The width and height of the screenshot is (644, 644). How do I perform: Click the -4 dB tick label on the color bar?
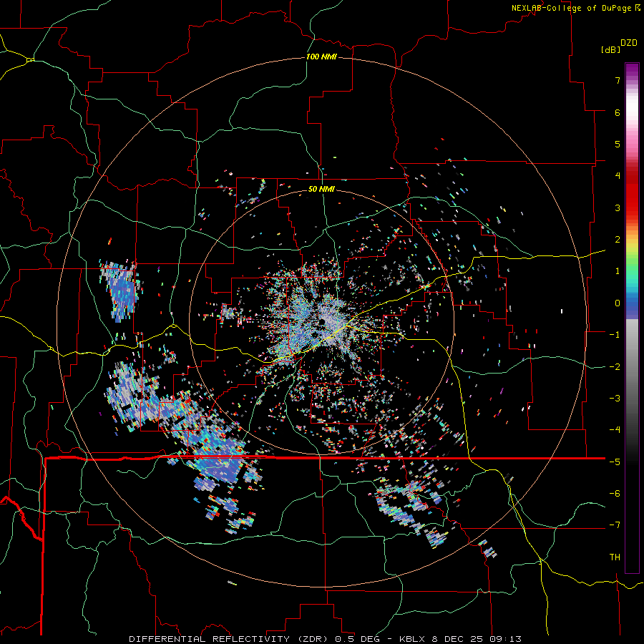click(615, 430)
